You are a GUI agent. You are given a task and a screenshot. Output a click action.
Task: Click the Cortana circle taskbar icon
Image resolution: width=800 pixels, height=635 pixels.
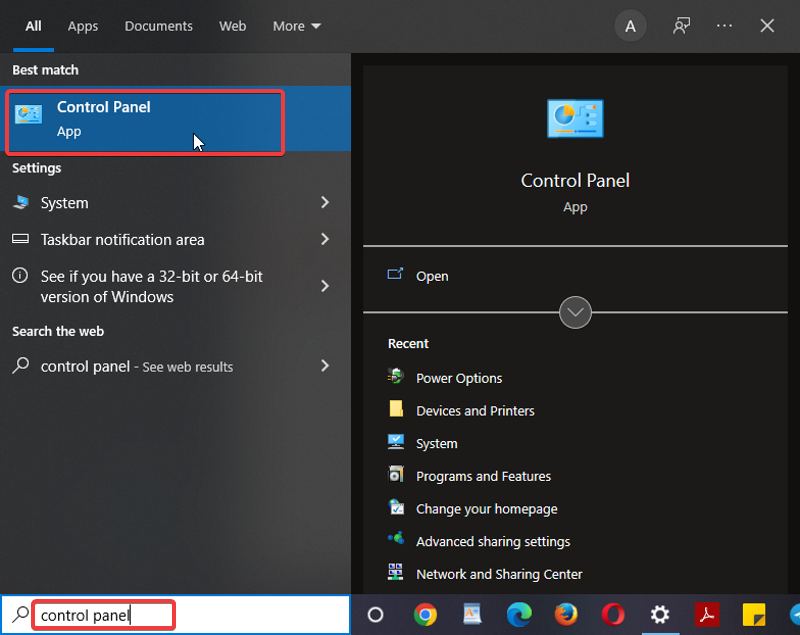click(375, 615)
